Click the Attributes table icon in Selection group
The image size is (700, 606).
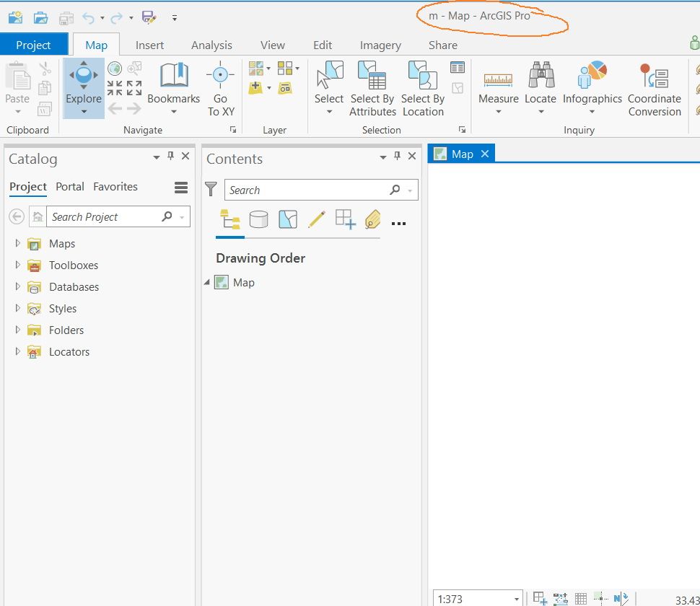click(x=457, y=67)
